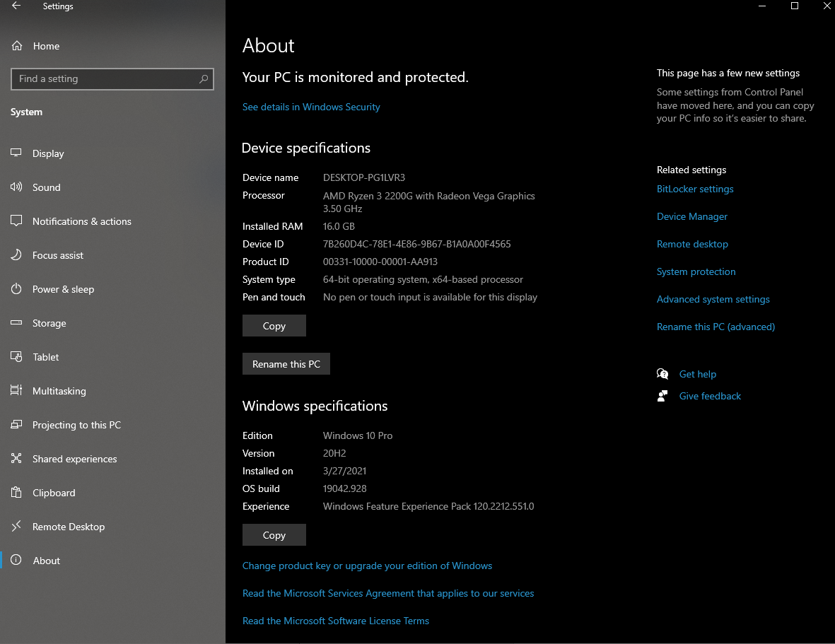
Task: Maximize the Settings window
Action: [795, 6]
